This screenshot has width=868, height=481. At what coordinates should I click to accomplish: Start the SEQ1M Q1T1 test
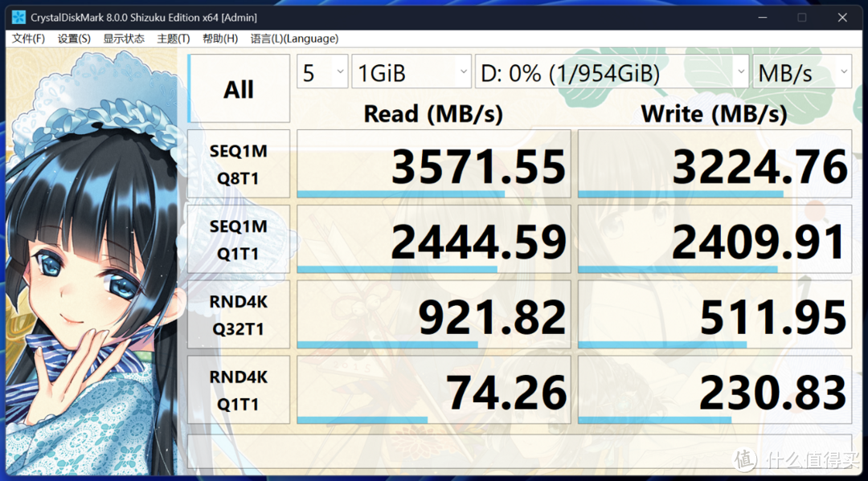239,239
